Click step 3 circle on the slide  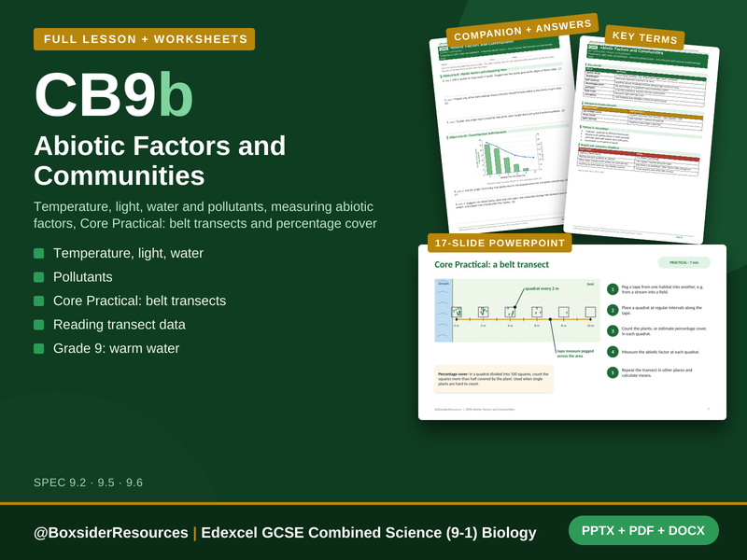(x=613, y=331)
